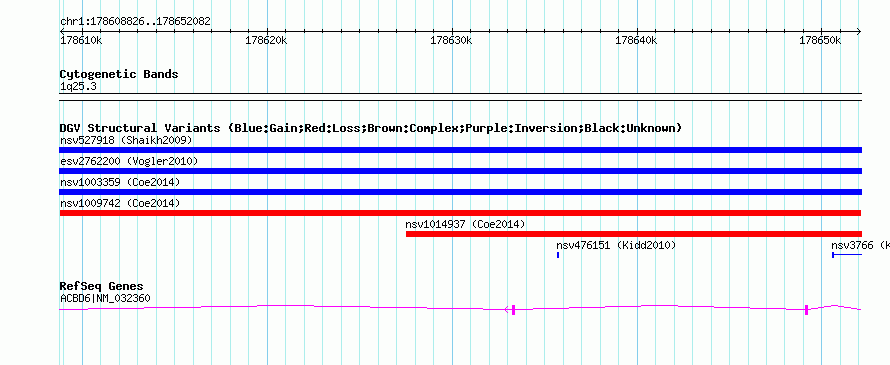
Task: Click the DGV Structural Variants track title
Action: point(371,128)
